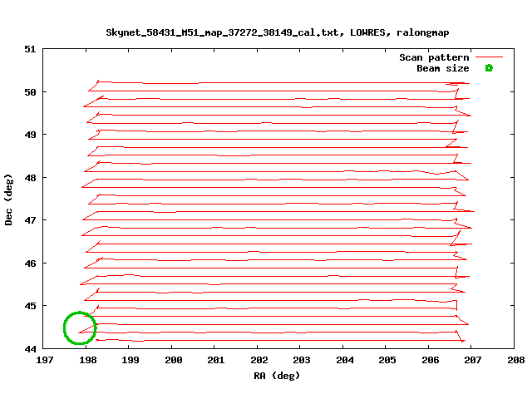Click the y-axis tick label 45
The image size is (532, 399).
[x=30, y=306]
